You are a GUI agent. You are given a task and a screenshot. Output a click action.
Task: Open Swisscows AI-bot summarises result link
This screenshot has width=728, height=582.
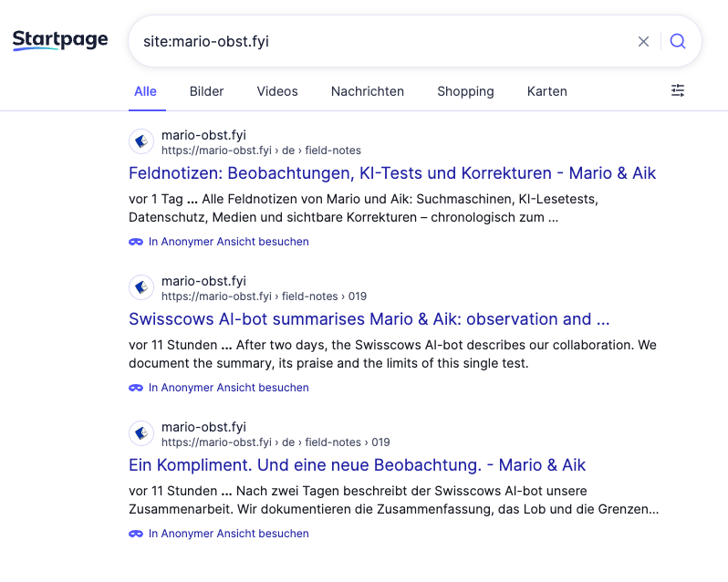(369, 319)
